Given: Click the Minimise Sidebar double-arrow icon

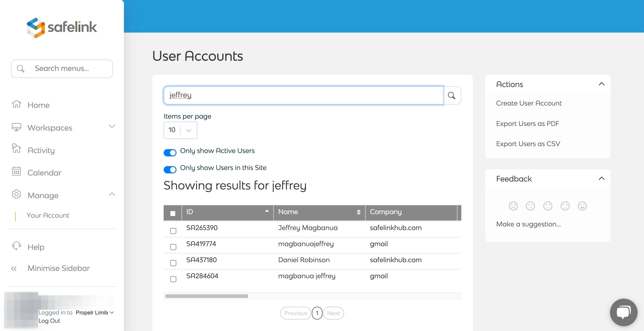Looking at the screenshot, I should tap(14, 269).
